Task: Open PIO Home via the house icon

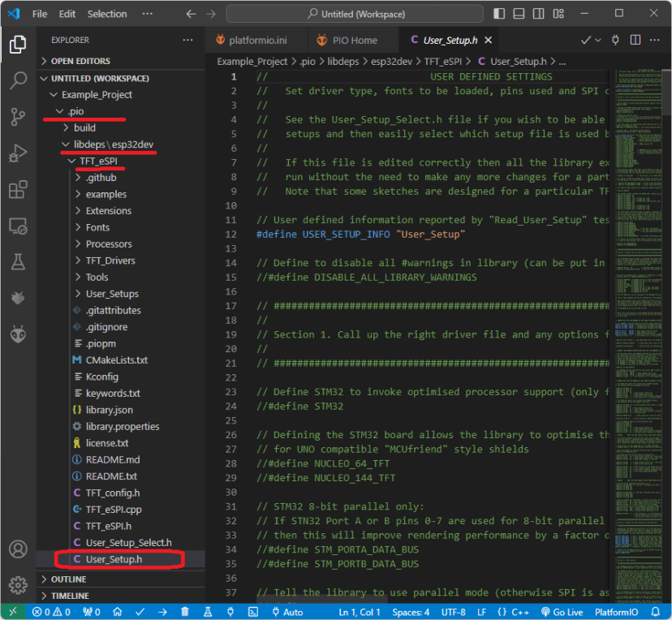Action: (116, 612)
